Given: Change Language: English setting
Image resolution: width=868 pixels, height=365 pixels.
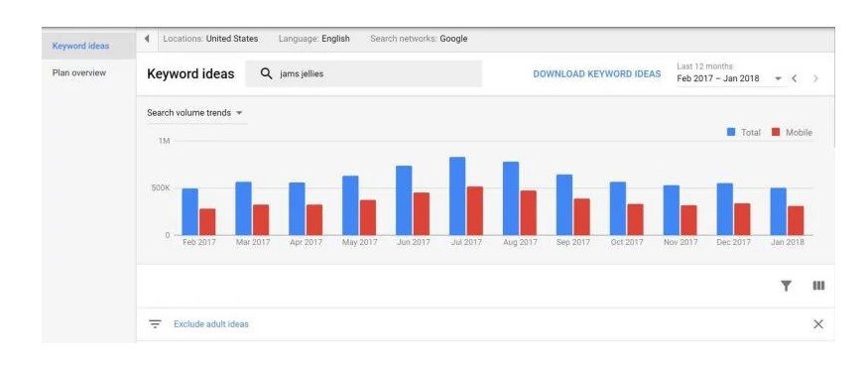Looking at the screenshot, I should point(313,39).
